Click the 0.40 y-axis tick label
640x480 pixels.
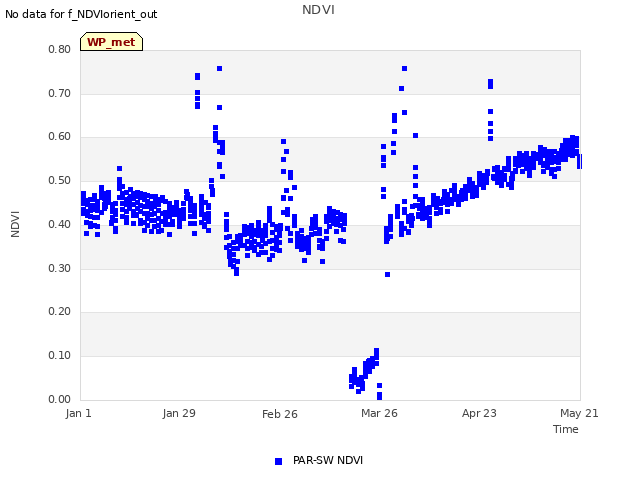[x=60, y=224]
